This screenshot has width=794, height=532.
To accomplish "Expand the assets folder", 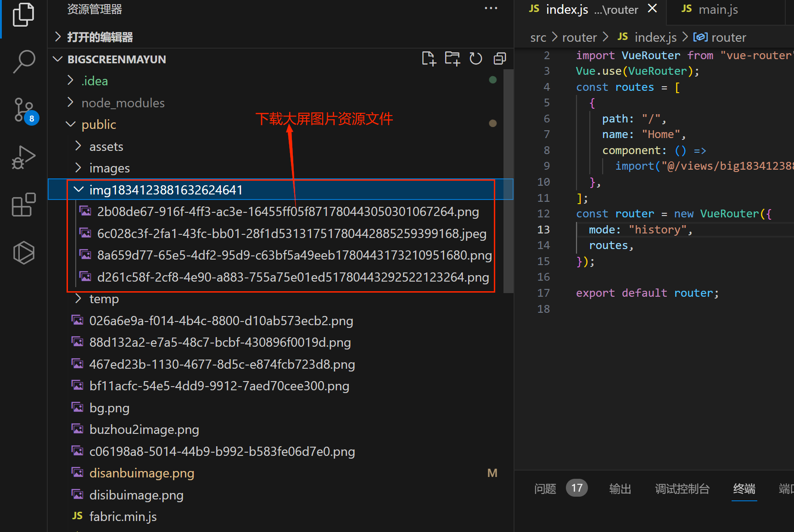I will [106, 146].
